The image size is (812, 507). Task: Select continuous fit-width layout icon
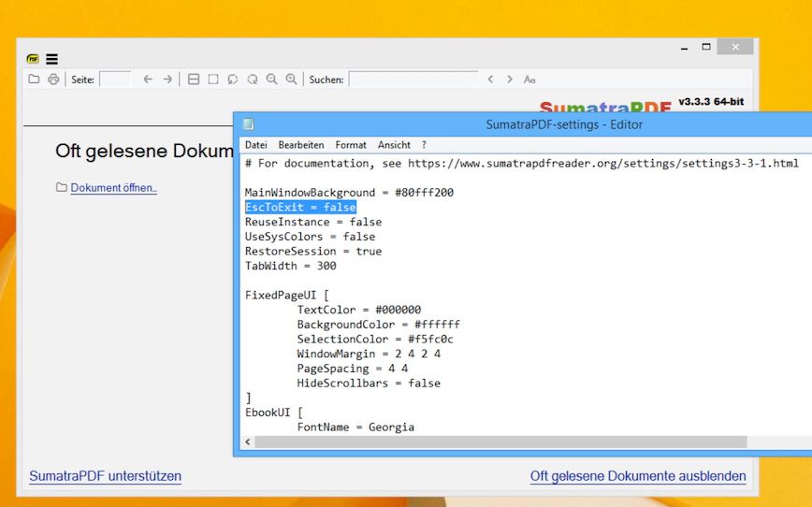194,80
